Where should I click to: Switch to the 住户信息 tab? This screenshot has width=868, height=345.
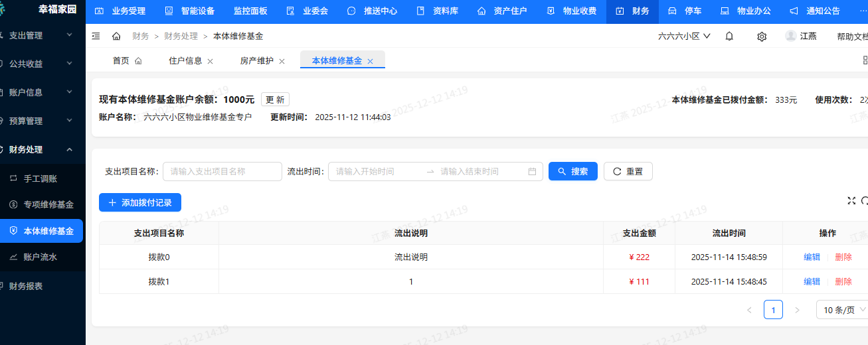[x=185, y=60]
